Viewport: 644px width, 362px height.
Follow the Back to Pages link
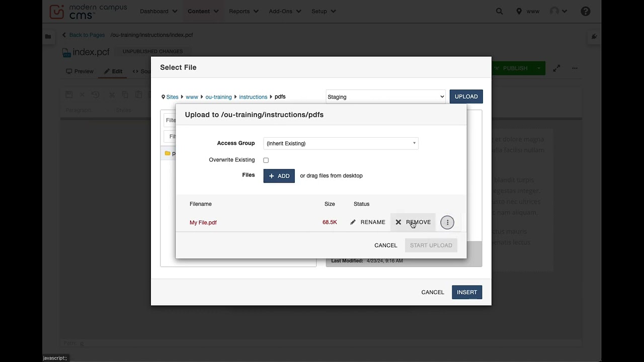click(x=87, y=35)
